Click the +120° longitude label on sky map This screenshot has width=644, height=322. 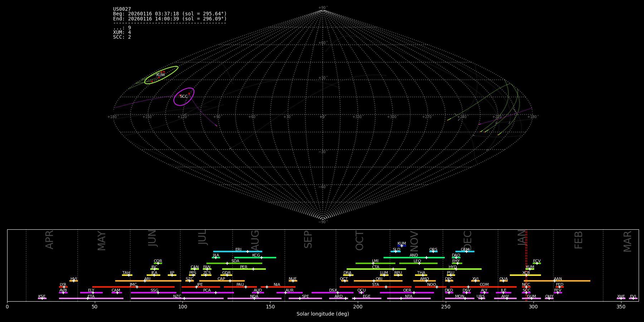(182, 117)
